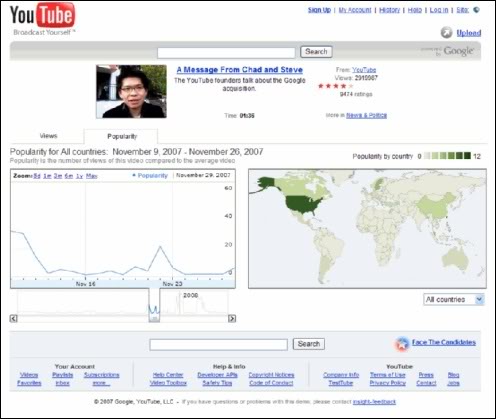Open the Favorites footer link

coord(29,383)
